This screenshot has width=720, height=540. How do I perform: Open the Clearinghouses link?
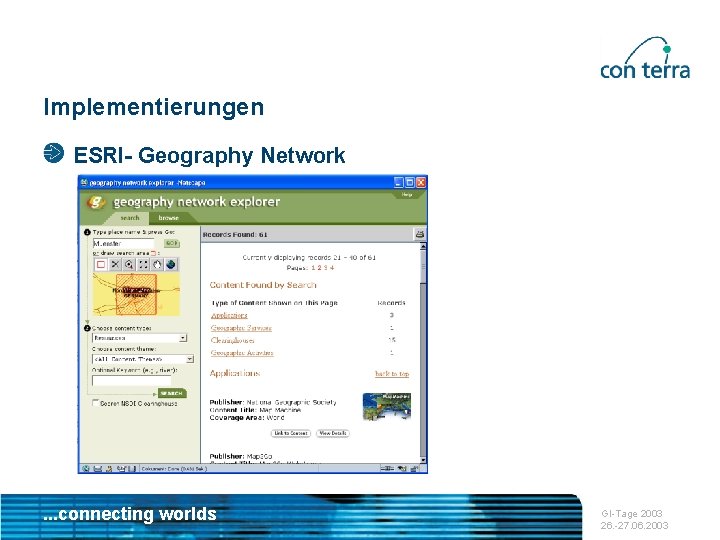[x=232, y=340]
